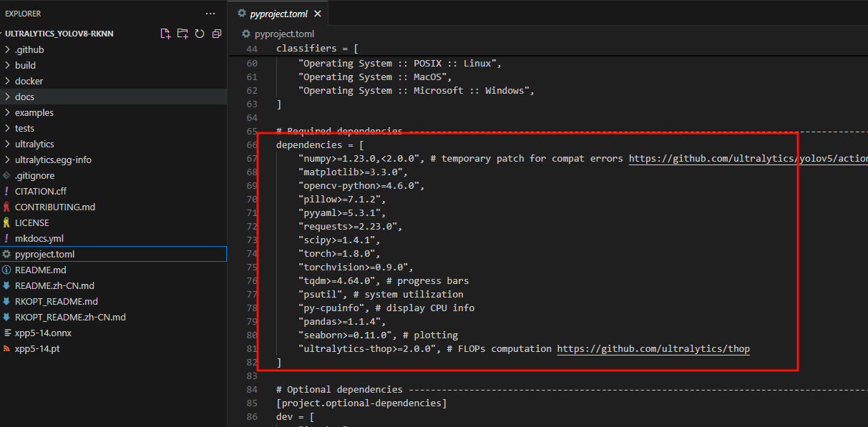Click the 'dependencies = [' code line
This screenshot has height=427, width=868.
coord(320,145)
